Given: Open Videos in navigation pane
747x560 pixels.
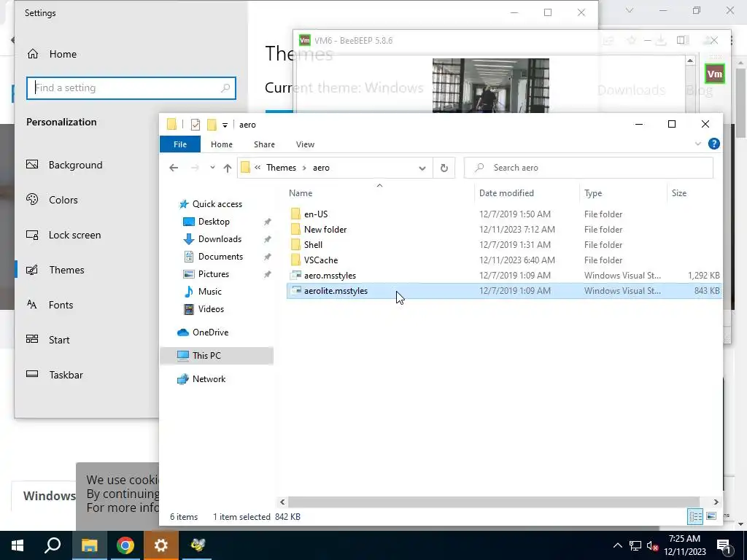Looking at the screenshot, I should coord(211,309).
